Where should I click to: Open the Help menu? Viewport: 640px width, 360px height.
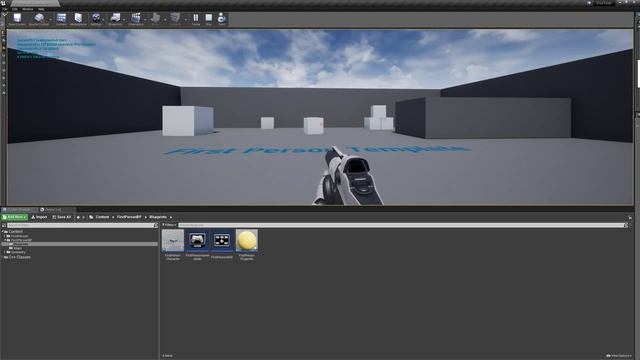click(41, 9)
